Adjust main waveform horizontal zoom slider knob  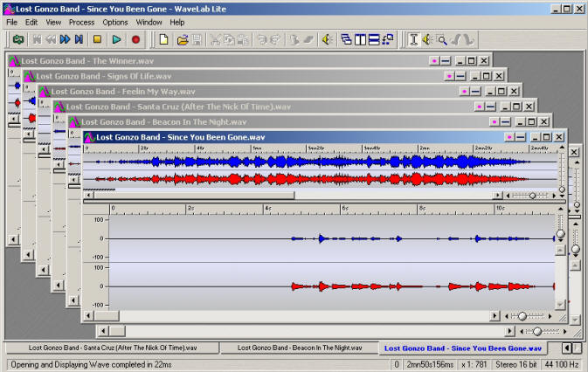pyautogui.click(x=522, y=317)
